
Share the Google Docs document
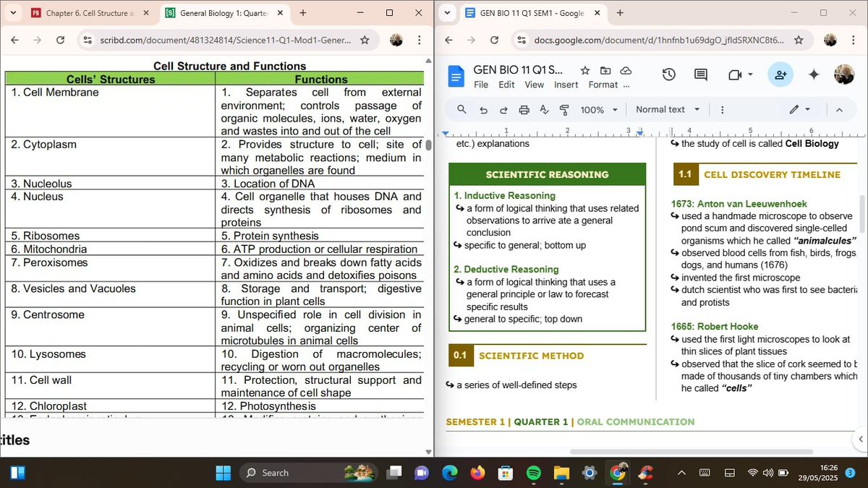tap(780, 74)
